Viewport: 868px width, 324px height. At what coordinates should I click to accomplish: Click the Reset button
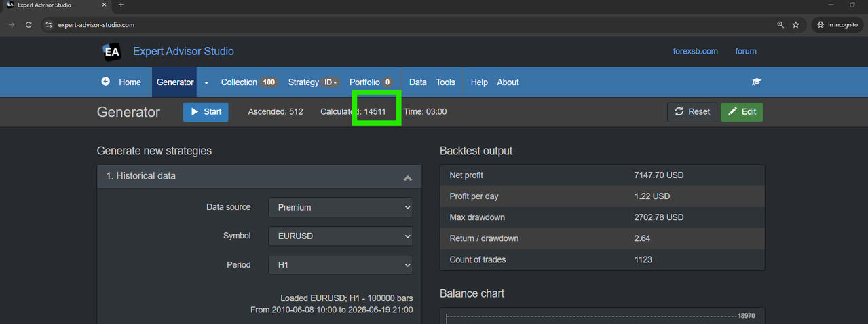point(692,112)
